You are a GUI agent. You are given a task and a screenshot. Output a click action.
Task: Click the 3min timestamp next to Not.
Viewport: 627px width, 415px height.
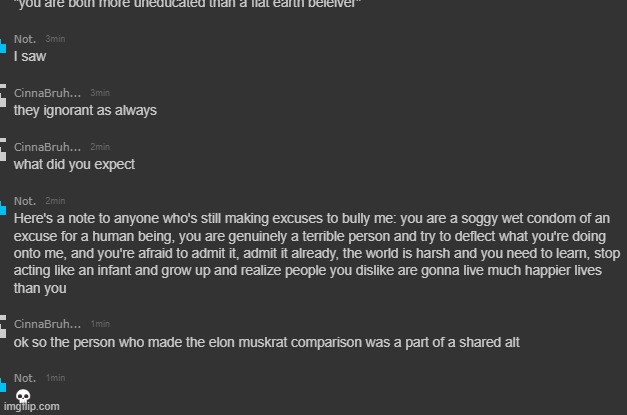[x=55, y=39]
